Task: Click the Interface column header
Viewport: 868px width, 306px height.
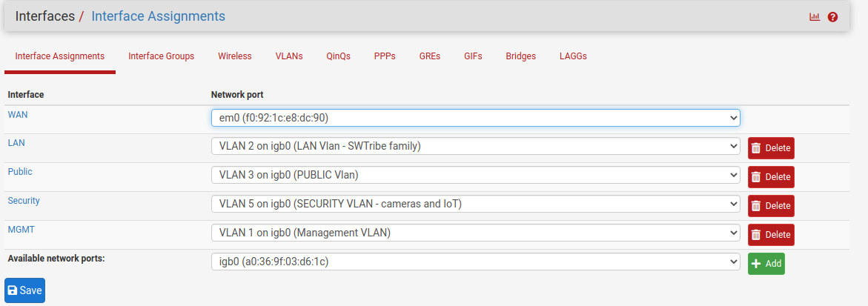Action: pos(26,95)
